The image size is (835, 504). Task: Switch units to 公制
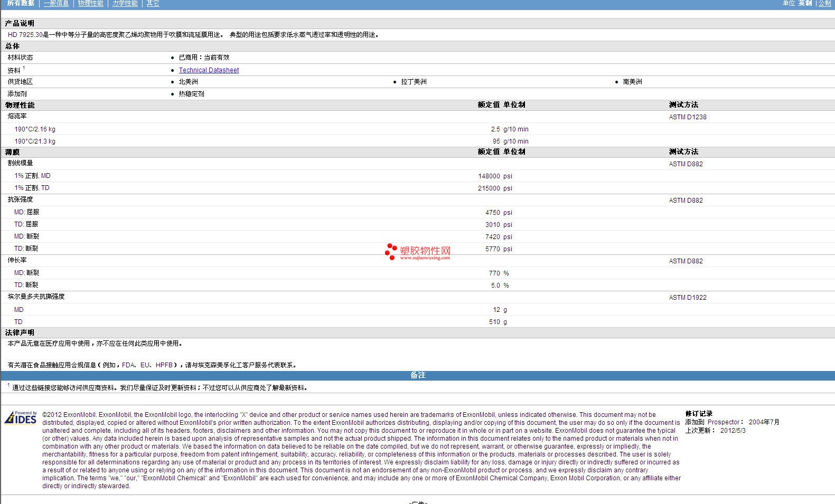click(825, 3)
